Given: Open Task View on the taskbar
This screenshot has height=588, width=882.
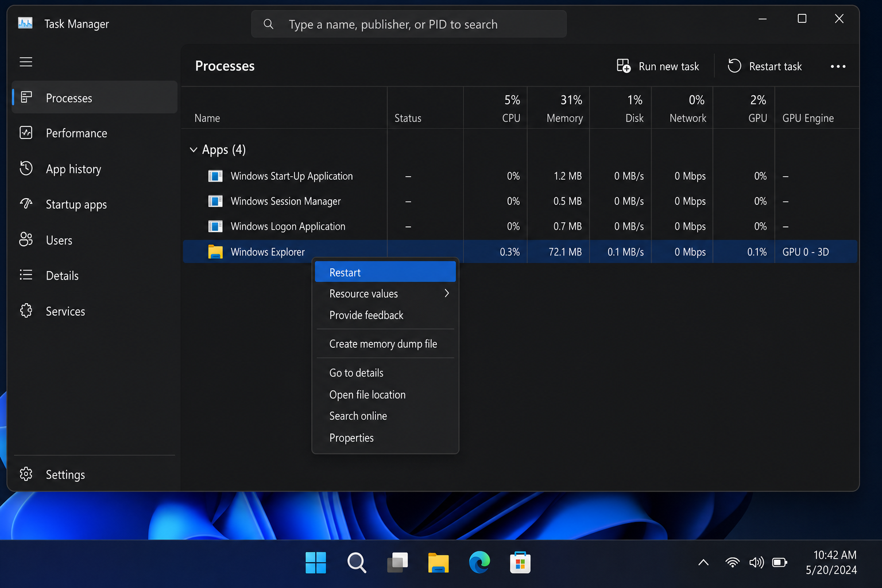Looking at the screenshot, I should click(x=397, y=563).
